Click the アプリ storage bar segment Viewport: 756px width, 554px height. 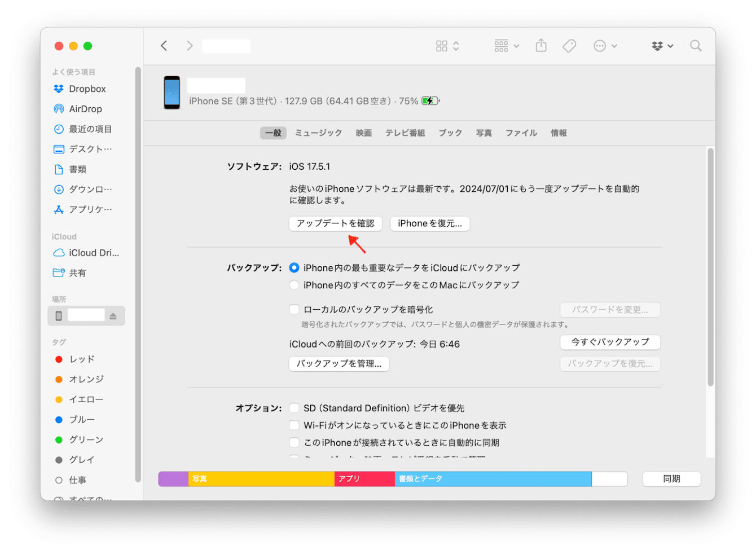[x=364, y=479]
